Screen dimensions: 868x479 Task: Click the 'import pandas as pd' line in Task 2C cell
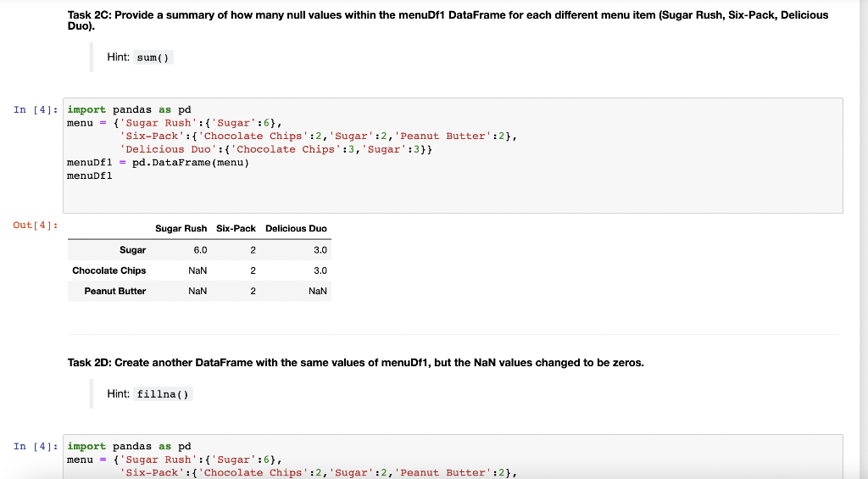pos(129,109)
